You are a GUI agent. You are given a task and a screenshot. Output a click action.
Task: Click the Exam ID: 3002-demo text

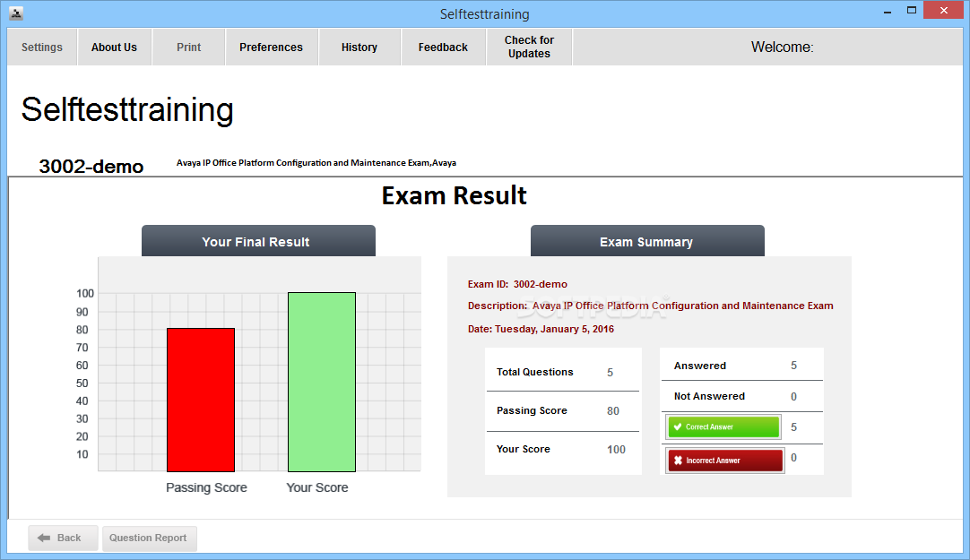point(517,284)
